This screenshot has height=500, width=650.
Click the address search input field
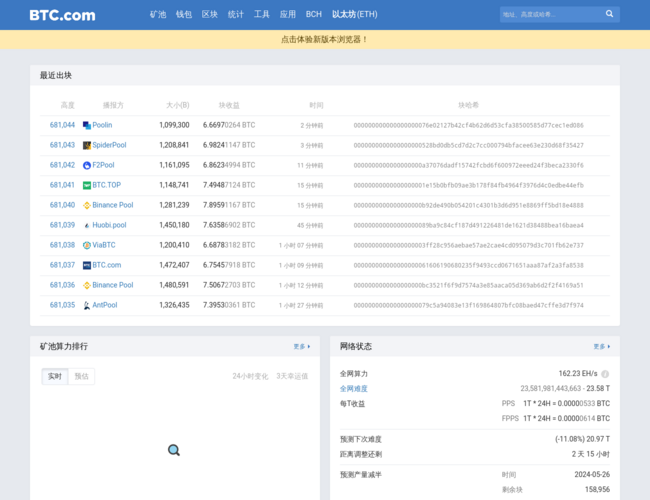tap(551, 14)
